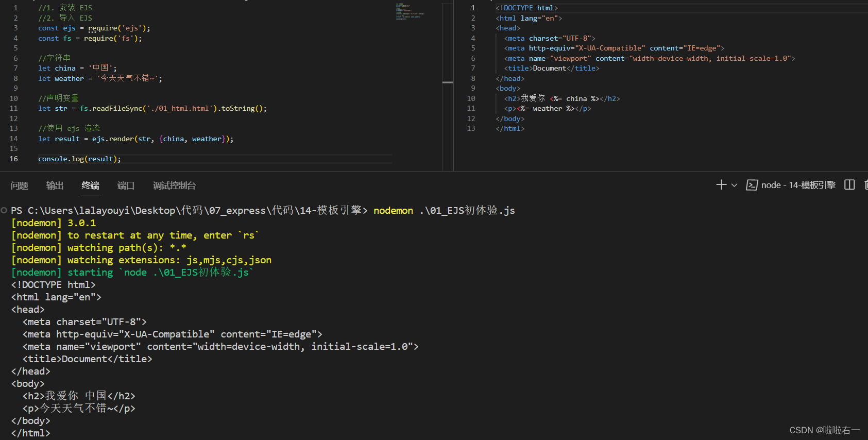Click <title>Document</title> in right editor
This screenshot has width=868, height=440.
click(x=552, y=68)
